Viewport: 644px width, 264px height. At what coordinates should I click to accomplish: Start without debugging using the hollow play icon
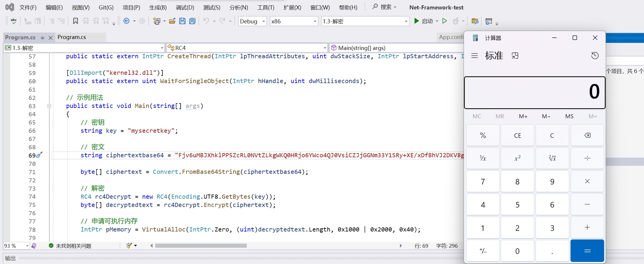pyautogui.click(x=444, y=21)
